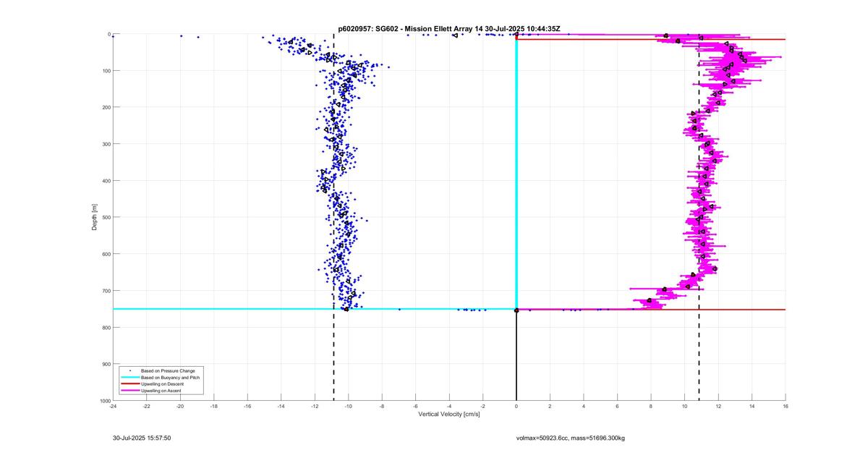Click depth-axis tick label 300

106,144
